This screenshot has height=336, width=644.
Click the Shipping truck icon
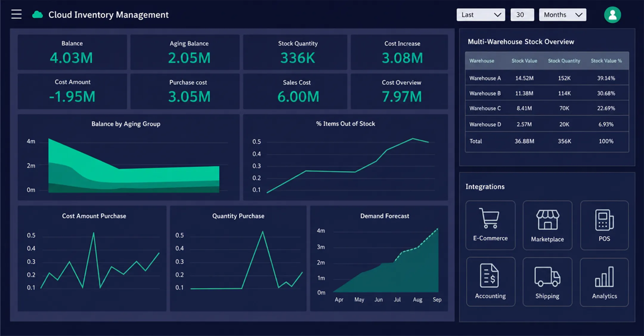(547, 276)
